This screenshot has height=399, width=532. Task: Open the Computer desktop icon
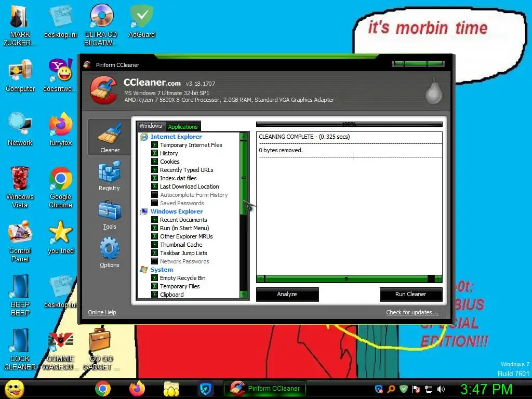tap(20, 75)
